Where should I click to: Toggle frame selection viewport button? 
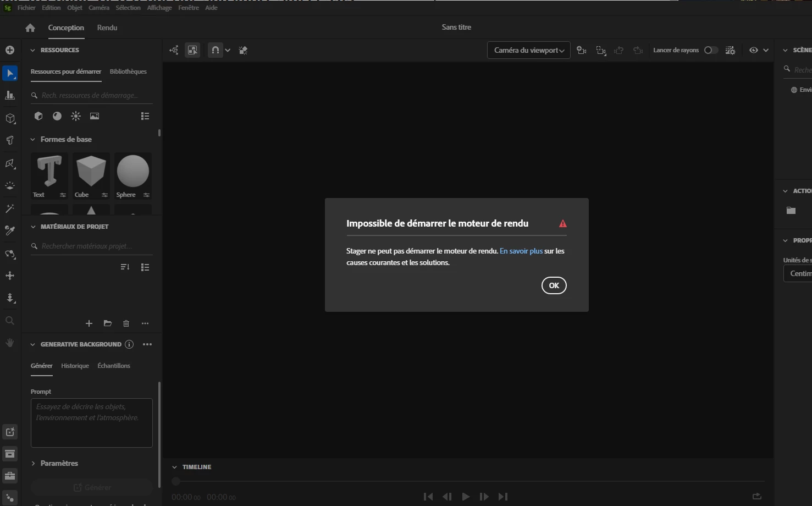point(192,50)
